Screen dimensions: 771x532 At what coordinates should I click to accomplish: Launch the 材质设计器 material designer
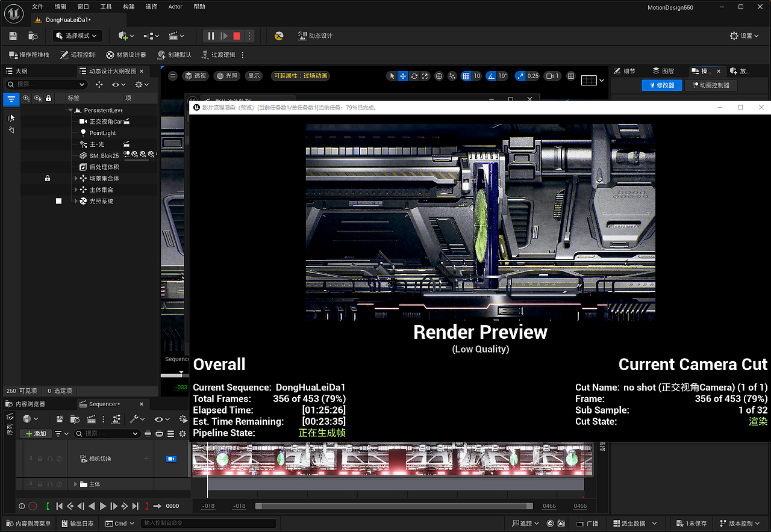[126, 55]
